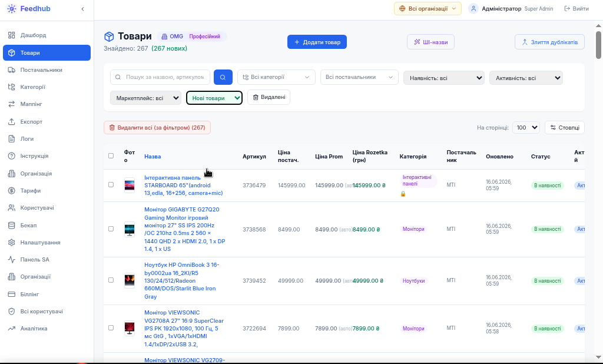
Task: Open Стовпці columns settings
Action: pyautogui.click(x=565, y=127)
